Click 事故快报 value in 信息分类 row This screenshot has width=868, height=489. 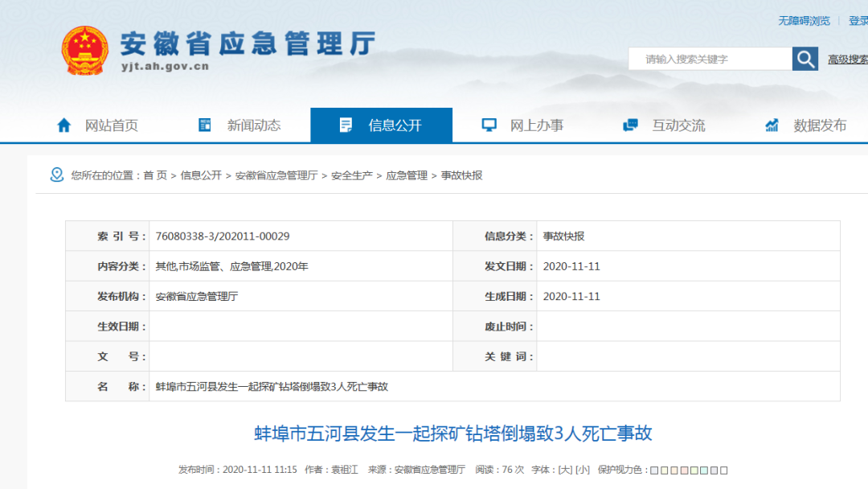(563, 236)
